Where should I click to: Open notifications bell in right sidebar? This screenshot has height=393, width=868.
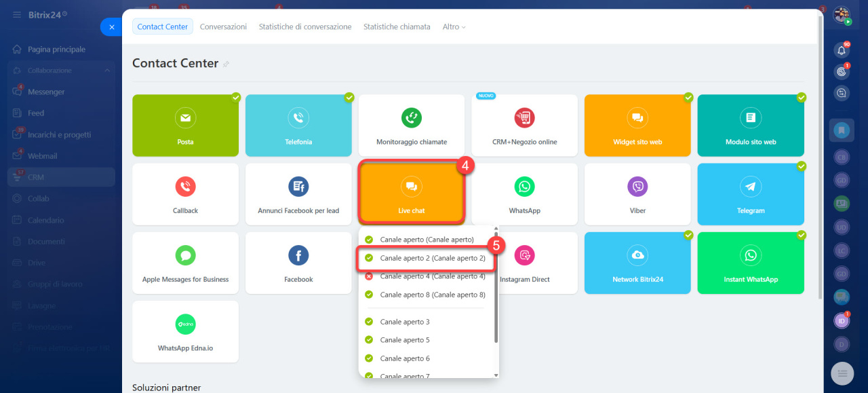[842, 50]
